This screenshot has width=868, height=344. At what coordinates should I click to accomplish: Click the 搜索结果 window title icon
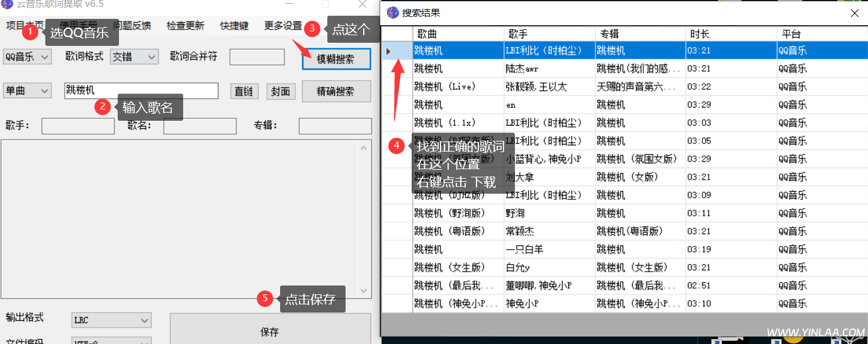click(x=393, y=13)
